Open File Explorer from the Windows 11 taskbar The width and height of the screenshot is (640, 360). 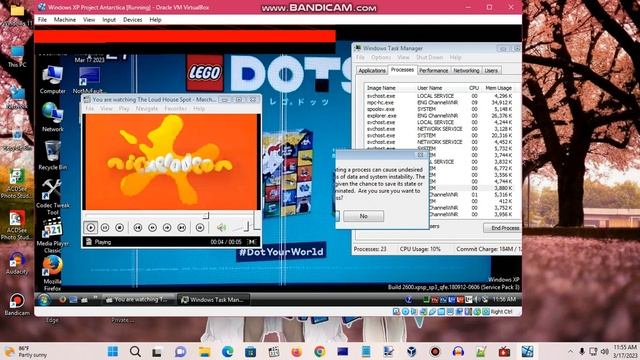204,351
